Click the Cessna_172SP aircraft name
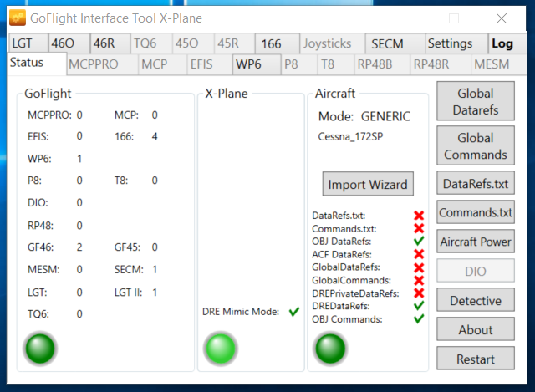 (350, 136)
